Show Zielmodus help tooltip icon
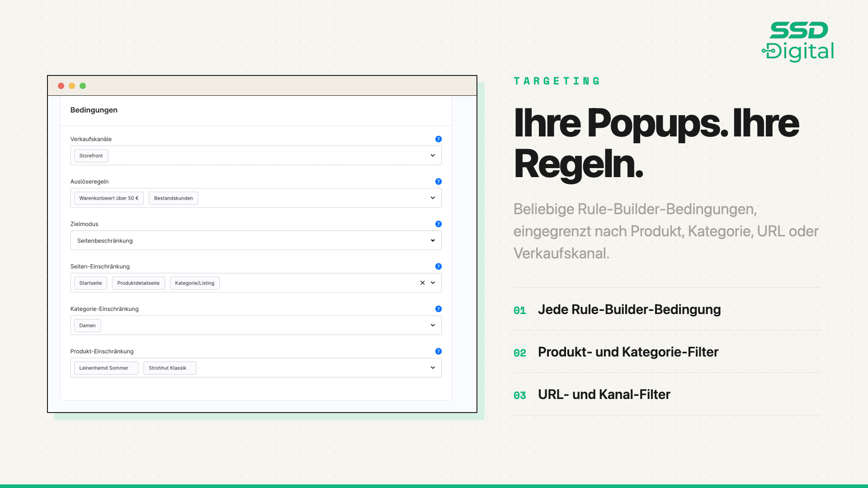 pos(438,224)
